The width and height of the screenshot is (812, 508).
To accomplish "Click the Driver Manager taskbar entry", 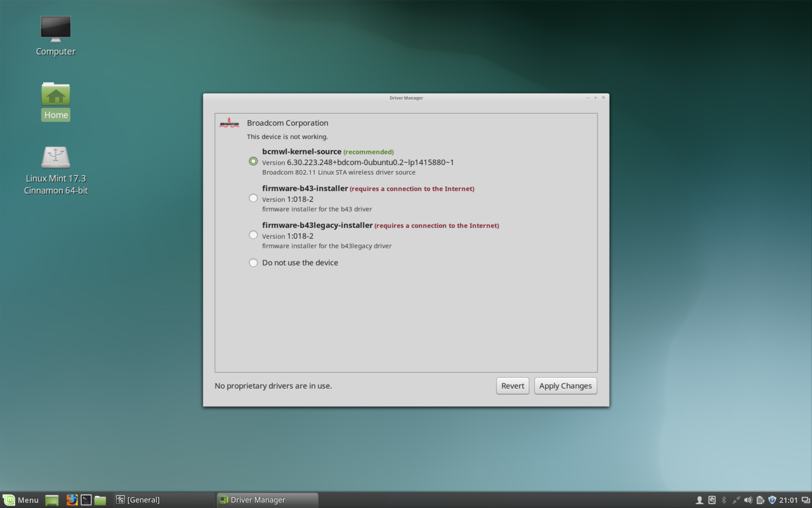I will pos(267,500).
